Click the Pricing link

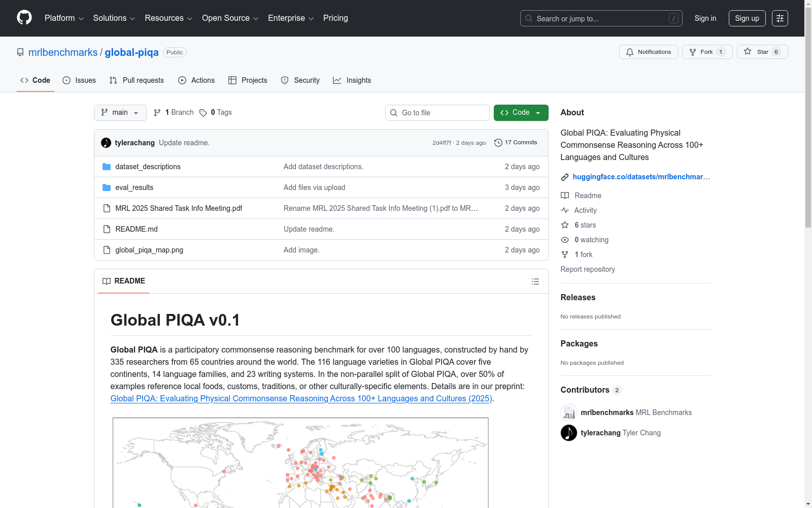(x=335, y=18)
